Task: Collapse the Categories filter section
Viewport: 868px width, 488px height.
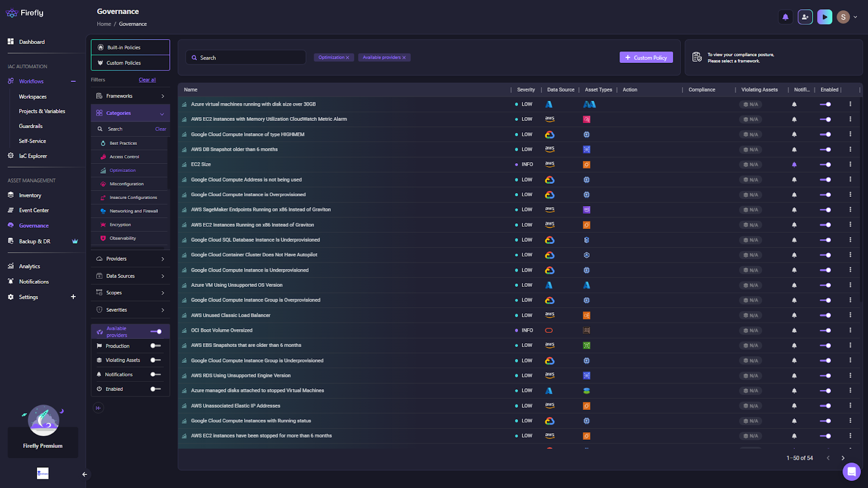Action: [x=130, y=113]
